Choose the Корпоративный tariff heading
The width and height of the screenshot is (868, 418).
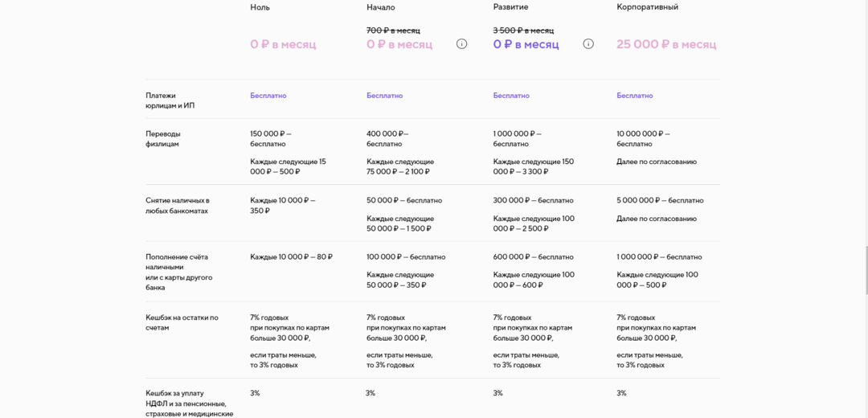[x=647, y=7]
